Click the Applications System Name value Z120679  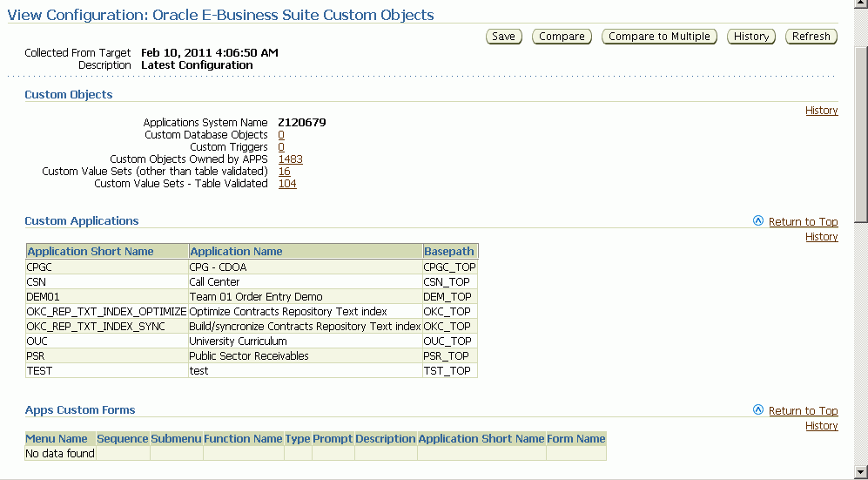click(x=302, y=122)
